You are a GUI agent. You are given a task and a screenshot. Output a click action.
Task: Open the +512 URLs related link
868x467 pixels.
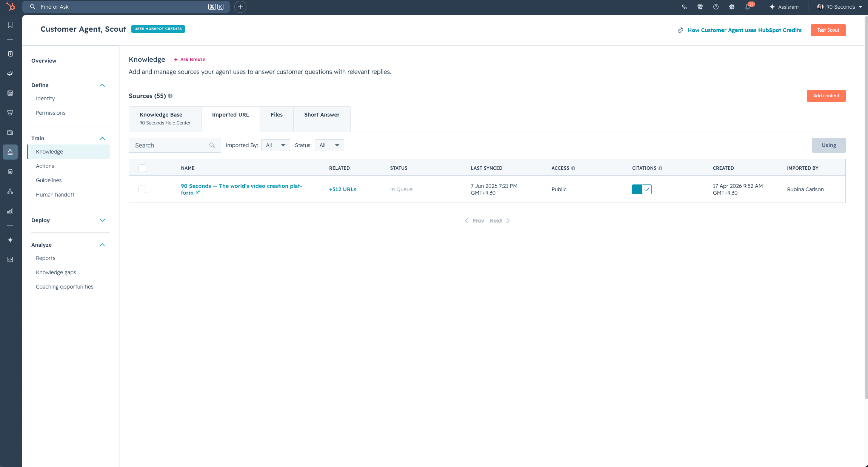pos(343,189)
